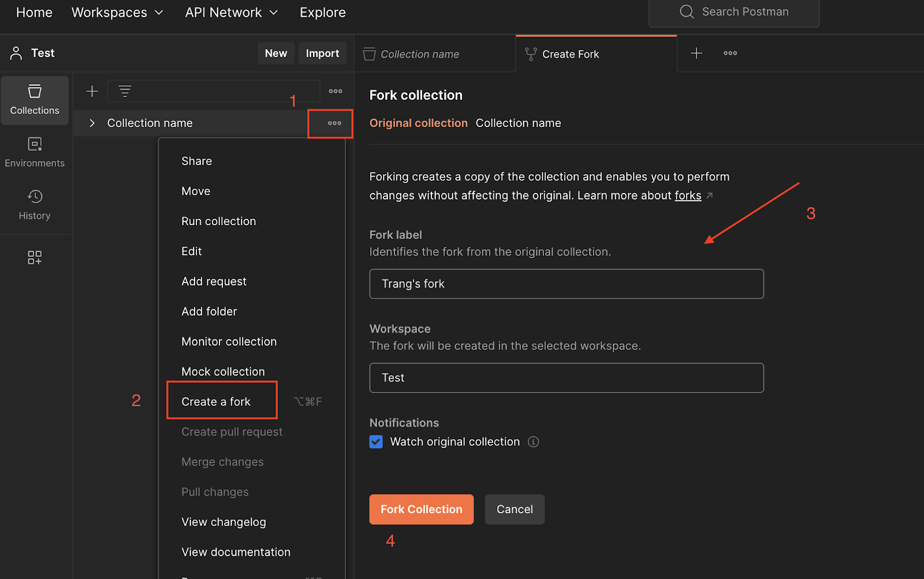Open tab bar more options ellipsis
The image size is (924, 579).
tap(730, 53)
